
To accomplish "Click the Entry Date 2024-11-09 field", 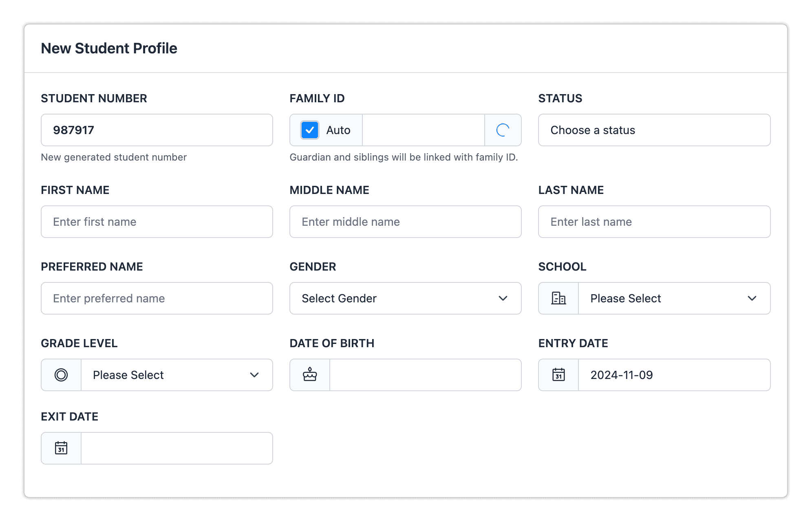I will [674, 375].
